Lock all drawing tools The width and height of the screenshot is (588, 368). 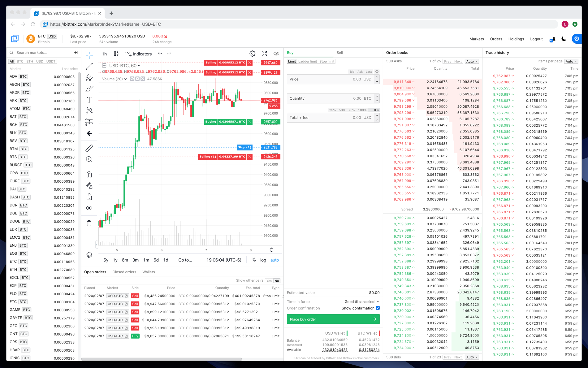tap(89, 197)
